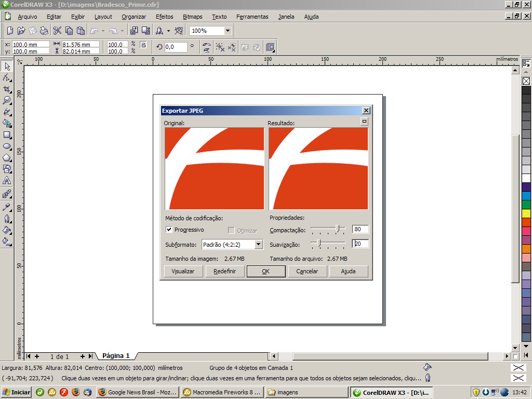532x399 pixels.
Task: Click the Suavização slider handle
Action: [x=318, y=243]
